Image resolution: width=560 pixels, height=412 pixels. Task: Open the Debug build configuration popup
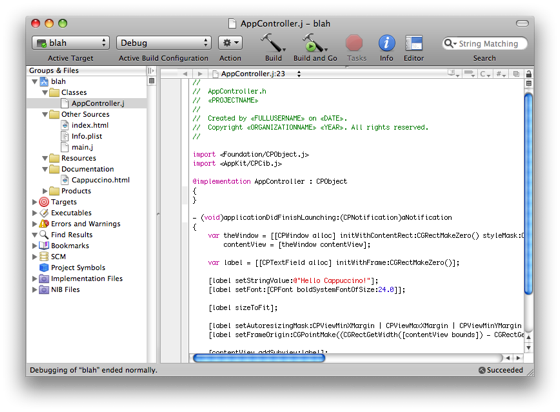point(164,43)
